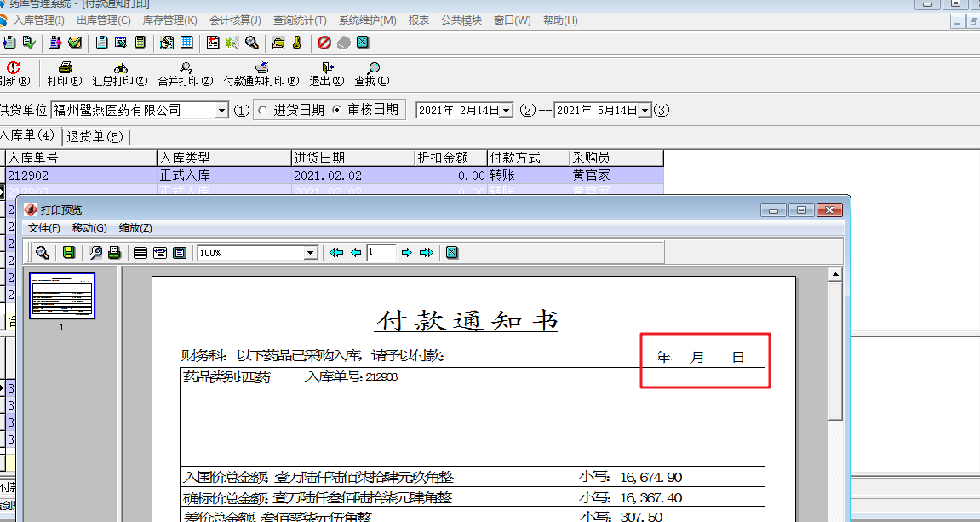Open the 会计核算(J) menu
Screen dimensions: 980x522
point(236,20)
